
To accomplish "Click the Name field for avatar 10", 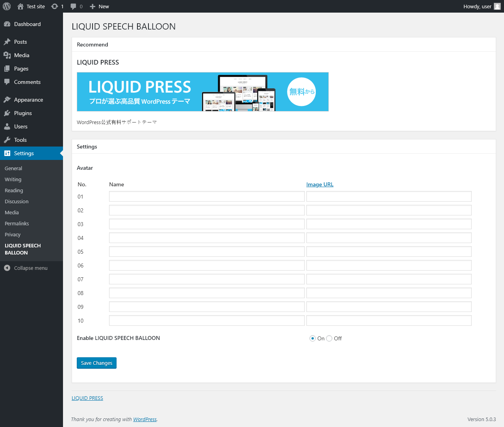I will tap(207, 321).
